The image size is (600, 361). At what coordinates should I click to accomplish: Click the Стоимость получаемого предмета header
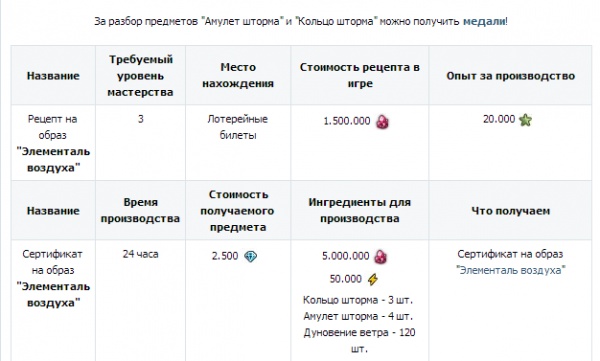(x=238, y=211)
